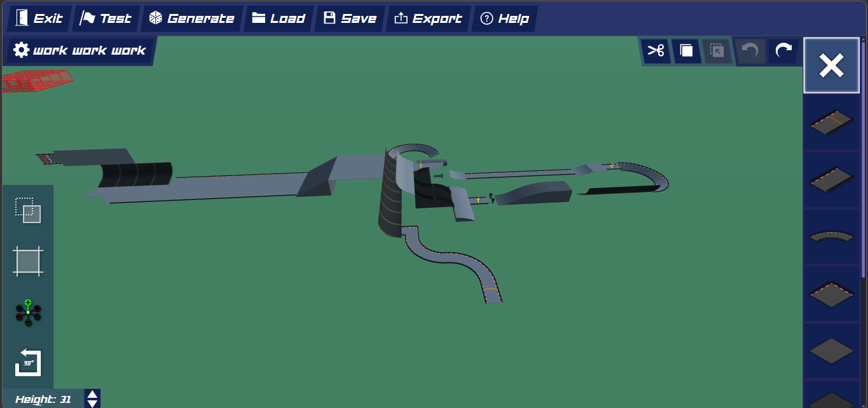Select the square part with dashed red edges

pyautogui.click(x=832, y=294)
